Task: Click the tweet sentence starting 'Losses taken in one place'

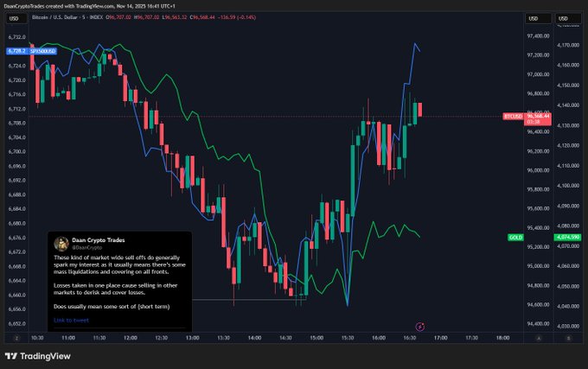Action: pos(116,289)
